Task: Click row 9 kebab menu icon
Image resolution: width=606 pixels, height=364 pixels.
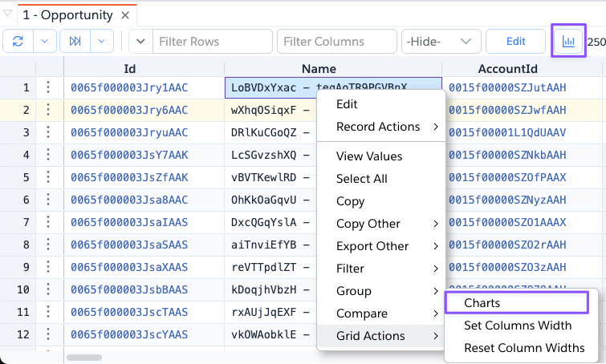Action: [48, 267]
